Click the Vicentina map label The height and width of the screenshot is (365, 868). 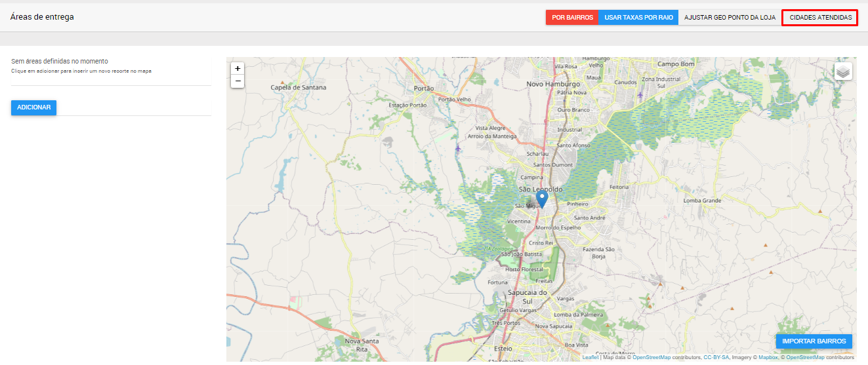click(518, 221)
